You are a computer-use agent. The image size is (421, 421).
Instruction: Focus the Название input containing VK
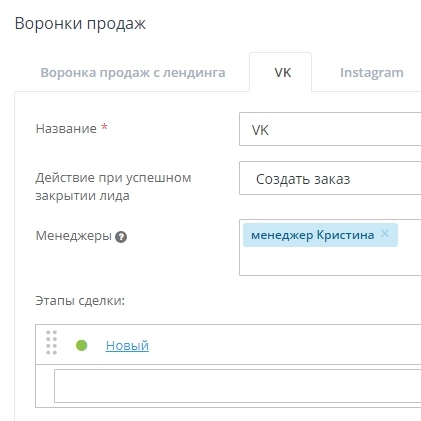(x=330, y=129)
